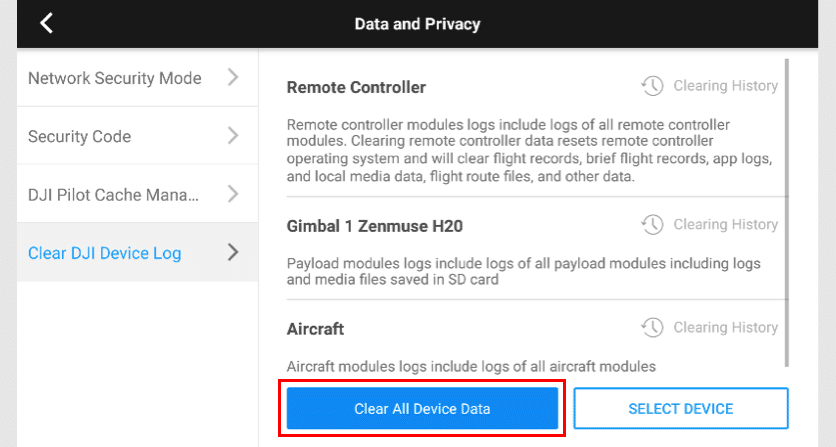Select the Security Code menu entry
Screen dimensions: 836x447
click(x=80, y=136)
